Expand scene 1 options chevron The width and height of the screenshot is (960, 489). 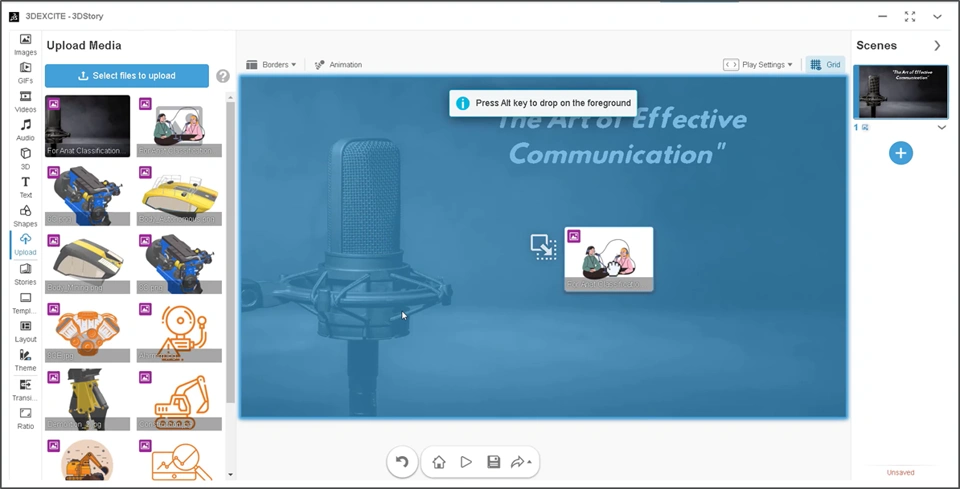coord(942,127)
